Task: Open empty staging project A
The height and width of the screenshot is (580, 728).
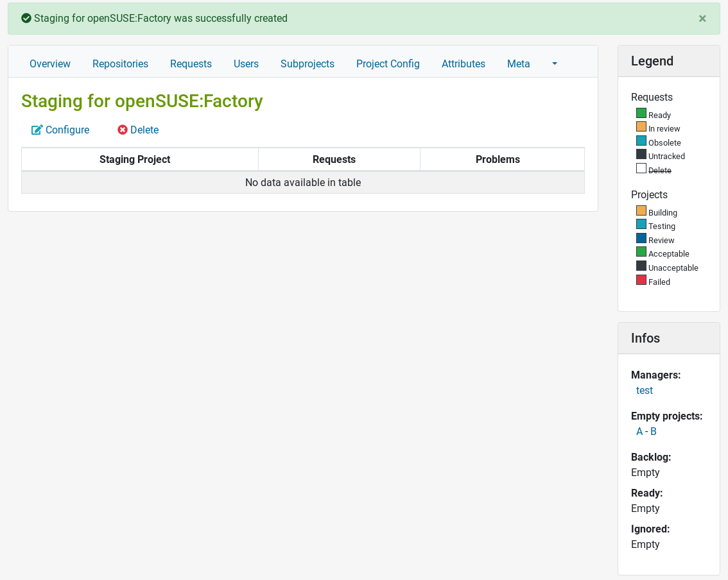Action: pyautogui.click(x=639, y=432)
